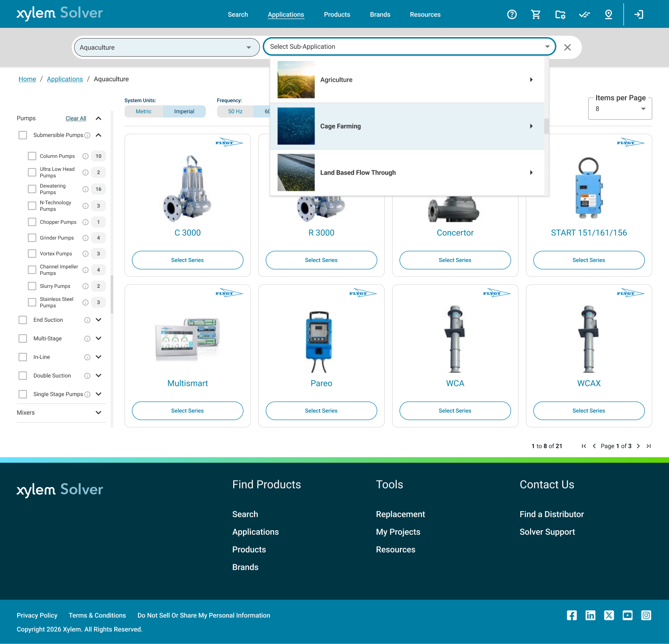Open the product comparison checklist icon
Viewport: 669px width, 644px height.
click(584, 14)
